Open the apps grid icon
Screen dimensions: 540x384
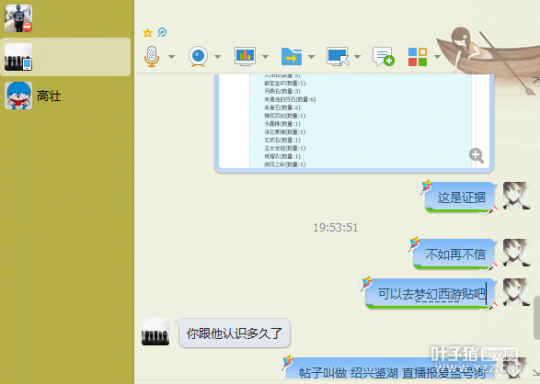pyautogui.click(x=417, y=57)
